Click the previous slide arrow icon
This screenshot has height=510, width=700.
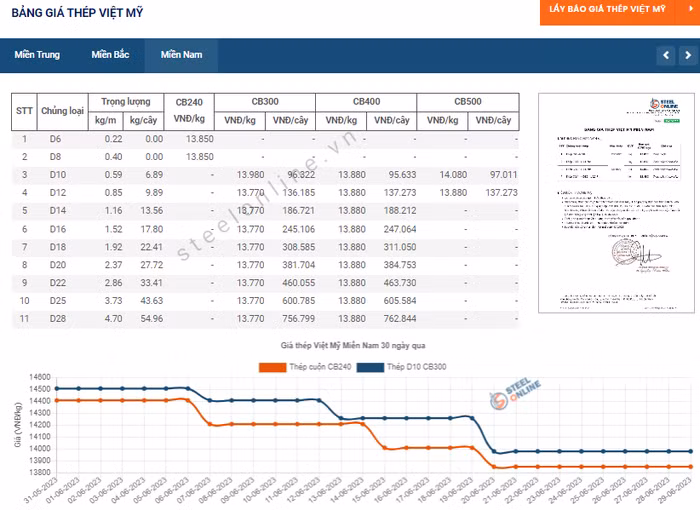664,54
